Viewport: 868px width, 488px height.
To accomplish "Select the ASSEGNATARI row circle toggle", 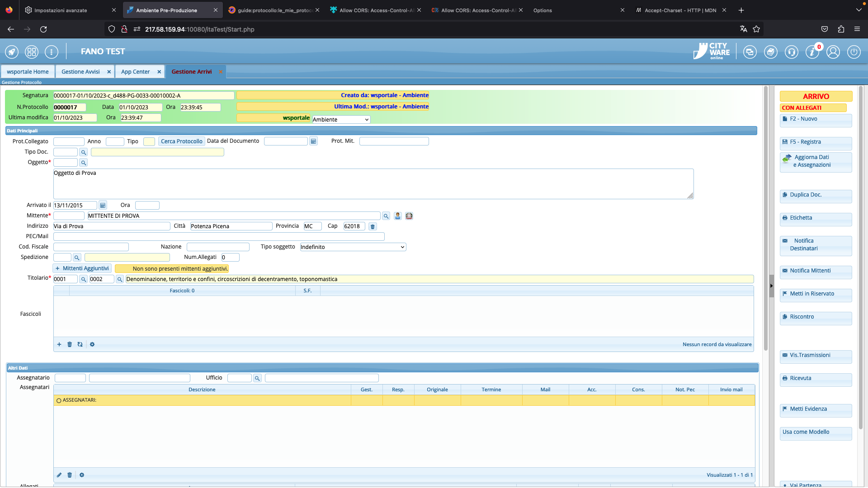I will [x=59, y=400].
